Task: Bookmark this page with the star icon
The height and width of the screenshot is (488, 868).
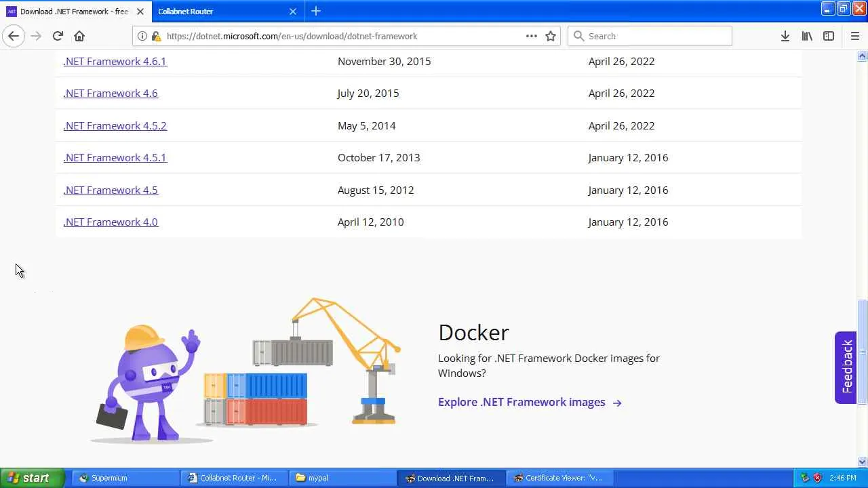Action: pos(551,36)
